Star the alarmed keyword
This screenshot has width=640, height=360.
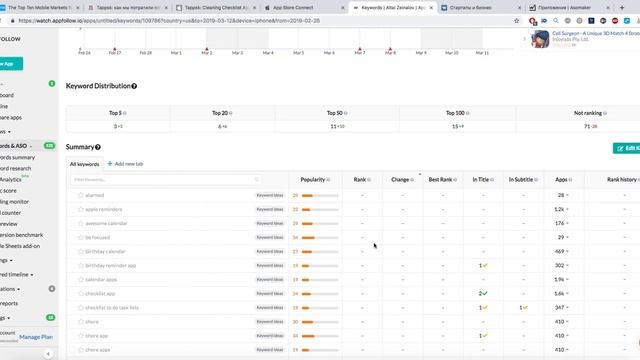tap(81, 195)
